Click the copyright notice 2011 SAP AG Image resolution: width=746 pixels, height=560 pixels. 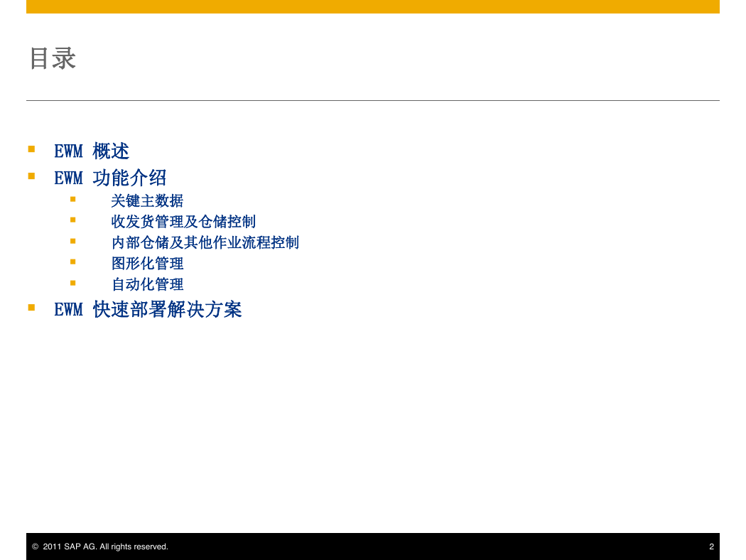tap(100, 546)
